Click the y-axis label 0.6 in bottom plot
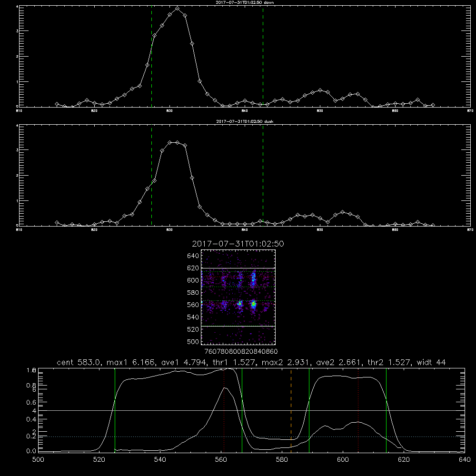Image resolution: width=476 pixels, height=476 pixels. click(31, 402)
